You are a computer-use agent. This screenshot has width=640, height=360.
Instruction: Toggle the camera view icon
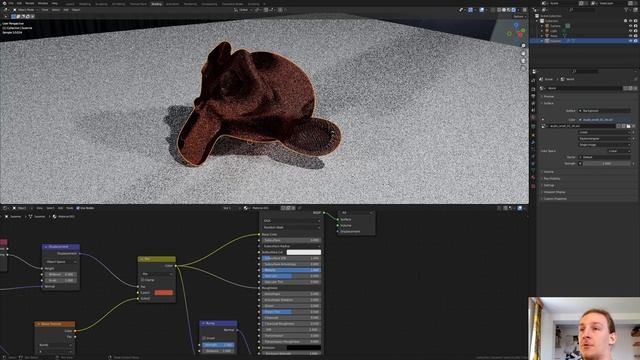point(524,61)
